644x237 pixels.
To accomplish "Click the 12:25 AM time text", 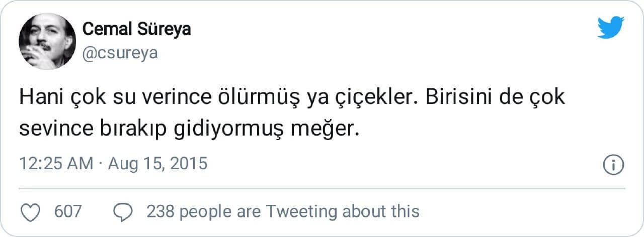I will [x=56, y=164].
